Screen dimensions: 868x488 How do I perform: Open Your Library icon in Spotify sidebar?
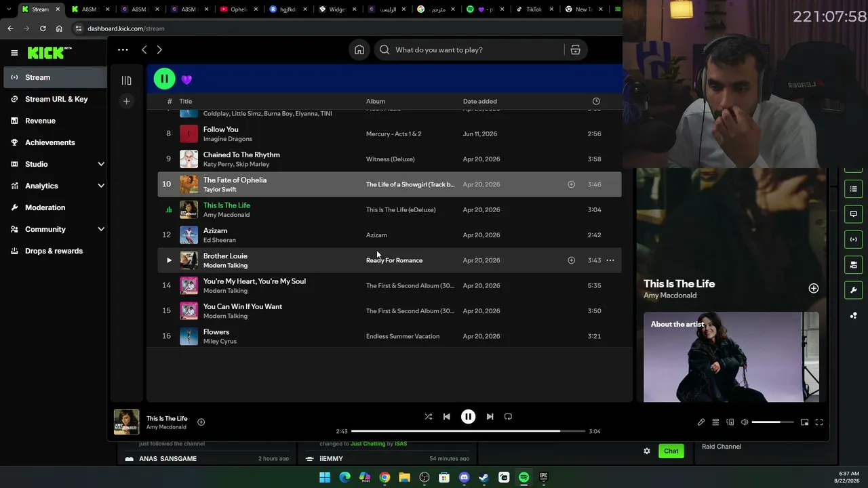point(126,80)
